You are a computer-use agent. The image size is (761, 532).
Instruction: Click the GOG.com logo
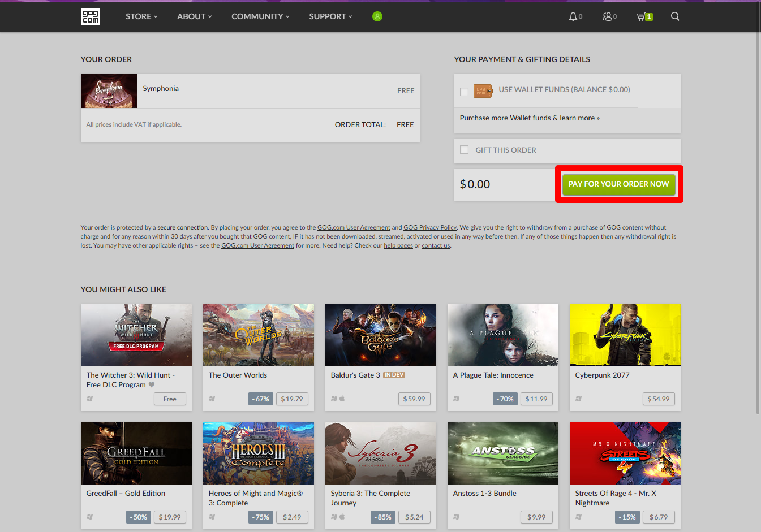[91, 16]
